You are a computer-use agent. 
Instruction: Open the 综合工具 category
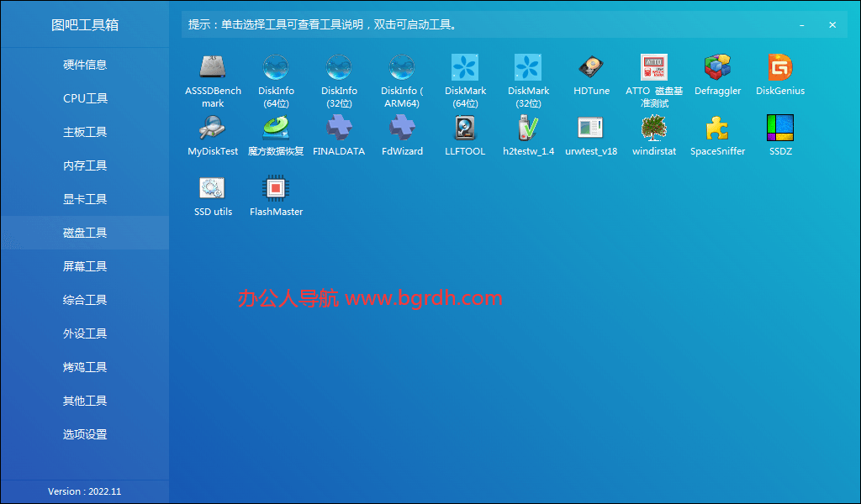pyautogui.click(x=85, y=299)
